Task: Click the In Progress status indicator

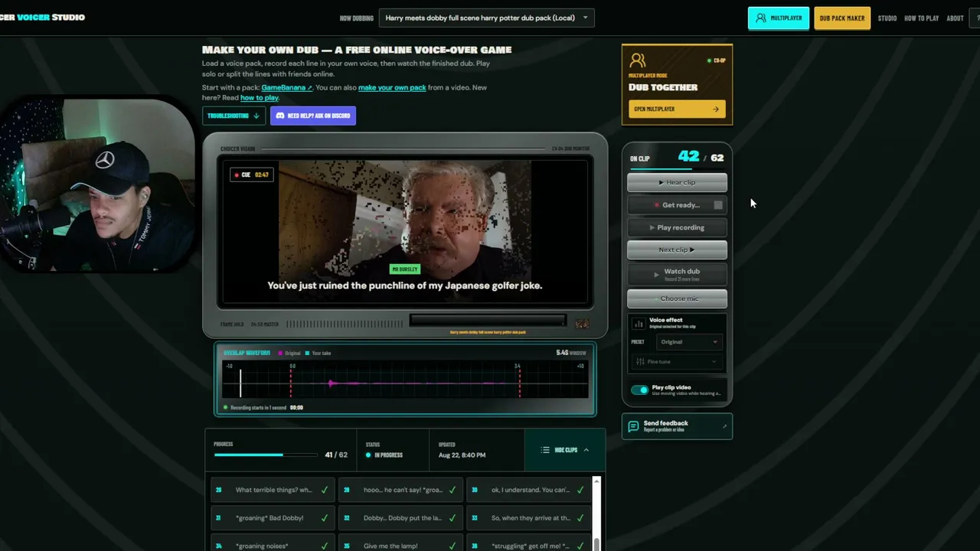Action: pyautogui.click(x=384, y=455)
